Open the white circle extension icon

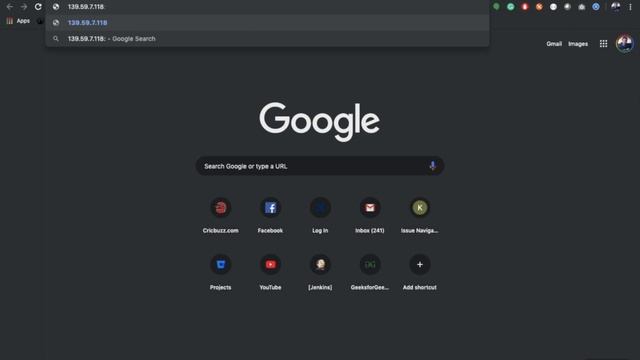click(x=553, y=7)
